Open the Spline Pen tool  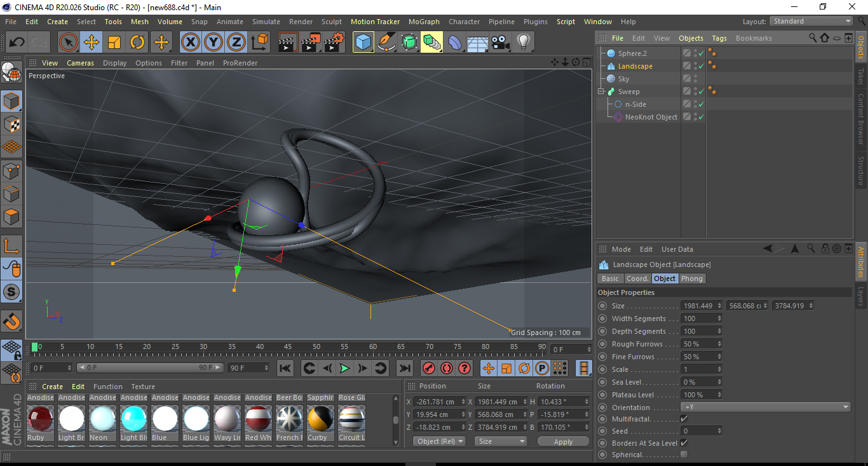coord(386,43)
